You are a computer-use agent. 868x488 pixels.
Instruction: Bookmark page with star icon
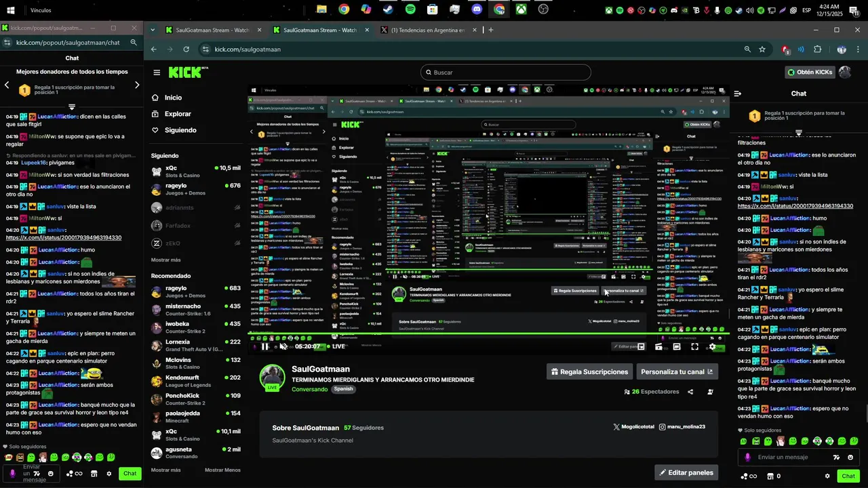(x=762, y=49)
